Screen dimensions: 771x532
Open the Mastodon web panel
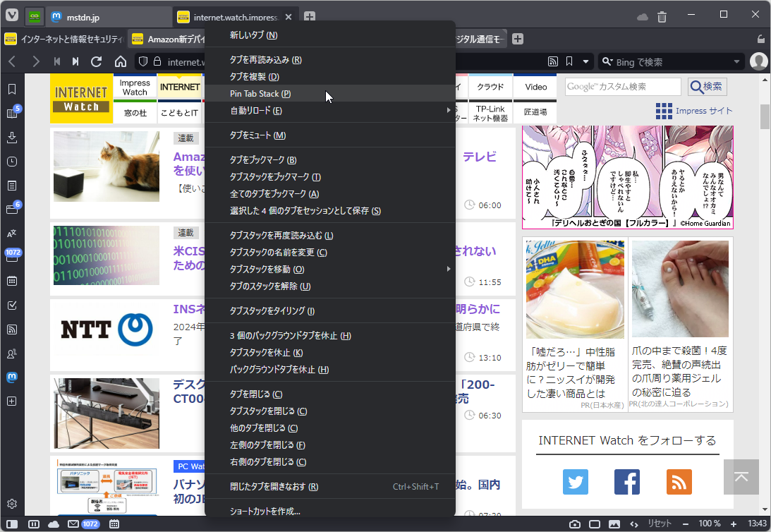[x=11, y=377]
